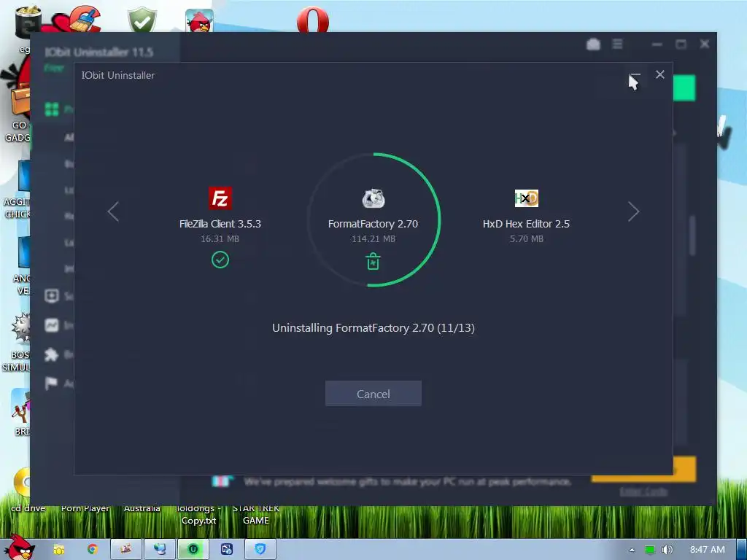Click the FileZilla Client program icon
Screen dimensions: 747x560
(x=220, y=198)
